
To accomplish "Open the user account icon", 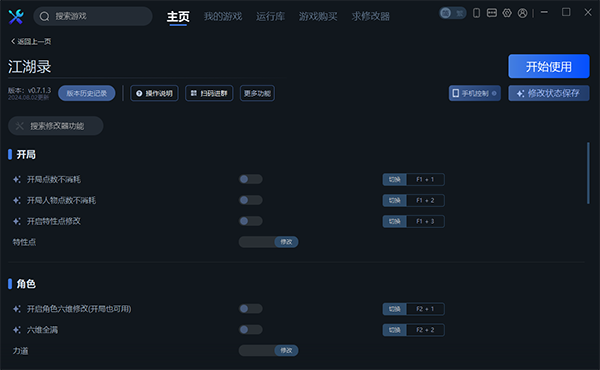I will click(x=522, y=13).
